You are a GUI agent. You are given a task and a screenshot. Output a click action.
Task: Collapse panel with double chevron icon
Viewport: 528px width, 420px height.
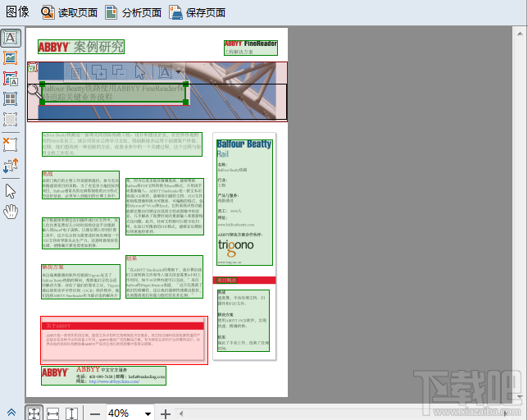coord(11,413)
